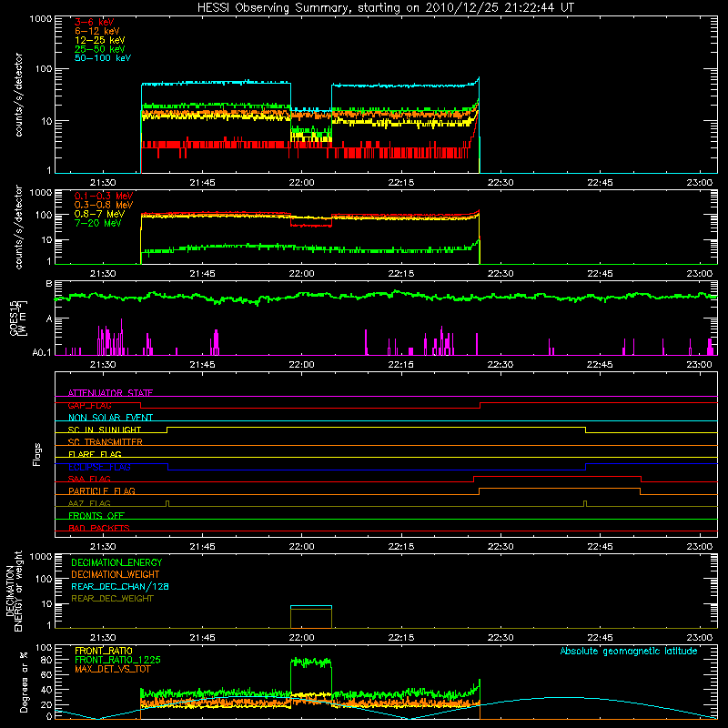
Task: Click the 'FRONT_RATIO' yellow legend label
Action: tap(104, 651)
